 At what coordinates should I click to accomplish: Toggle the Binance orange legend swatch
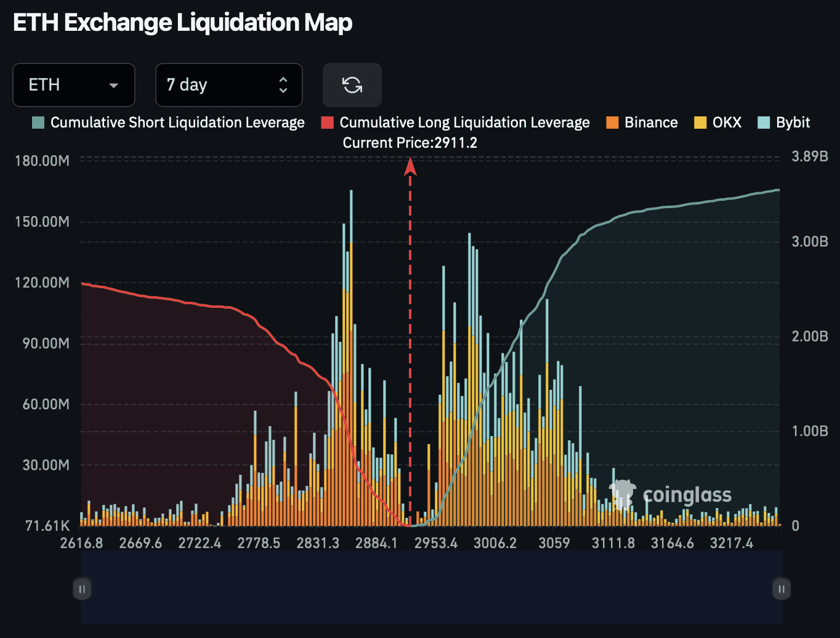[x=612, y=123]
